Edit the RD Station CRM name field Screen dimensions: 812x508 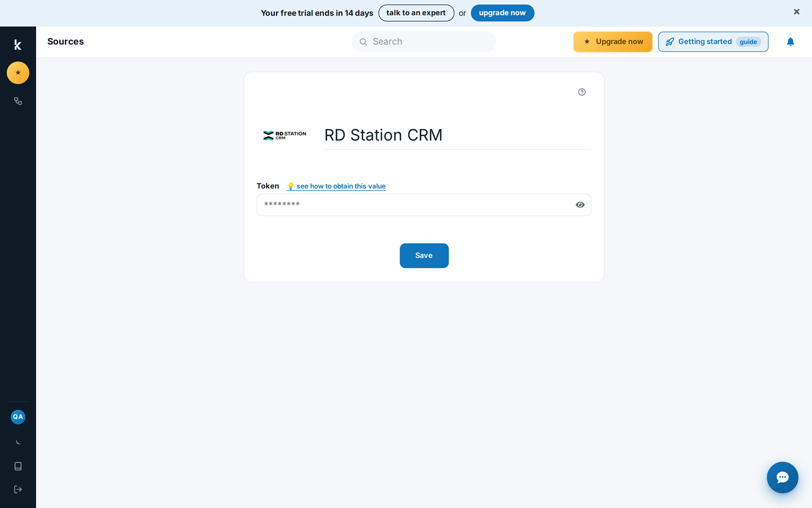coord(457,135)
